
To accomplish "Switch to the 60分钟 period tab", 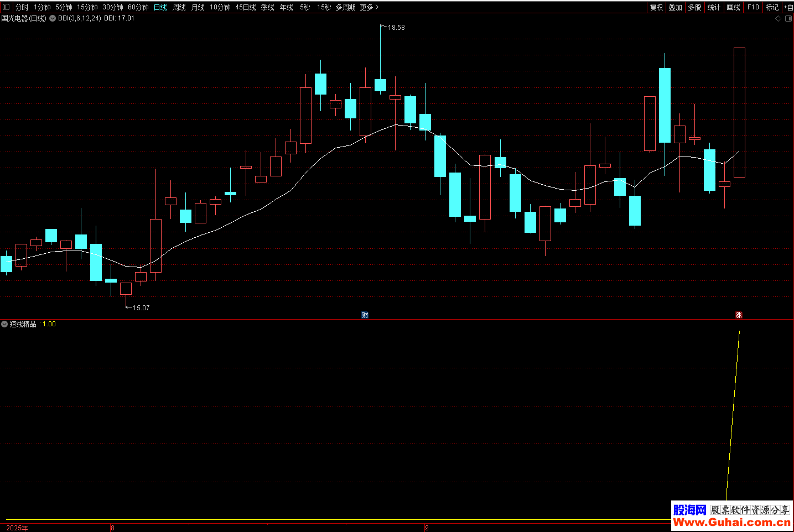I will tap(138, 7).
